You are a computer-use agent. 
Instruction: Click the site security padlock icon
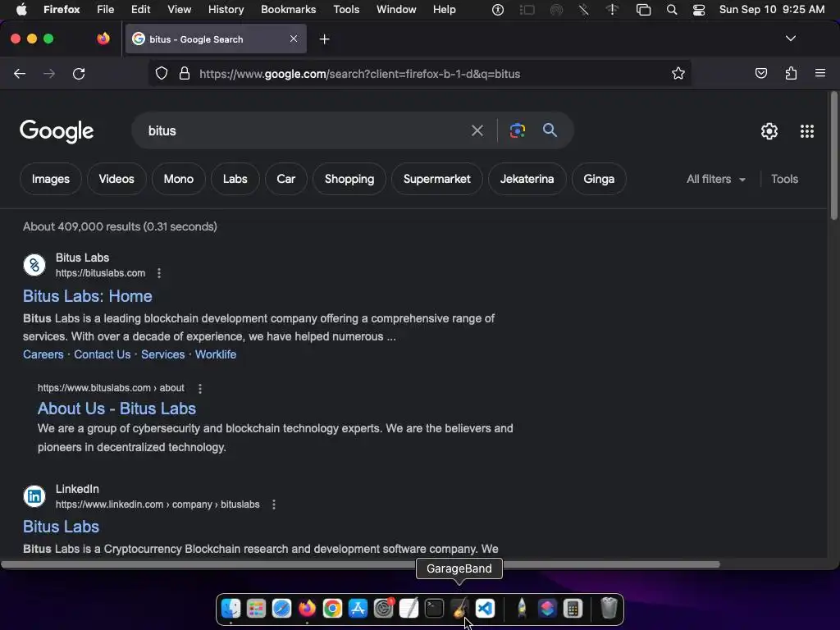(185, 73)
